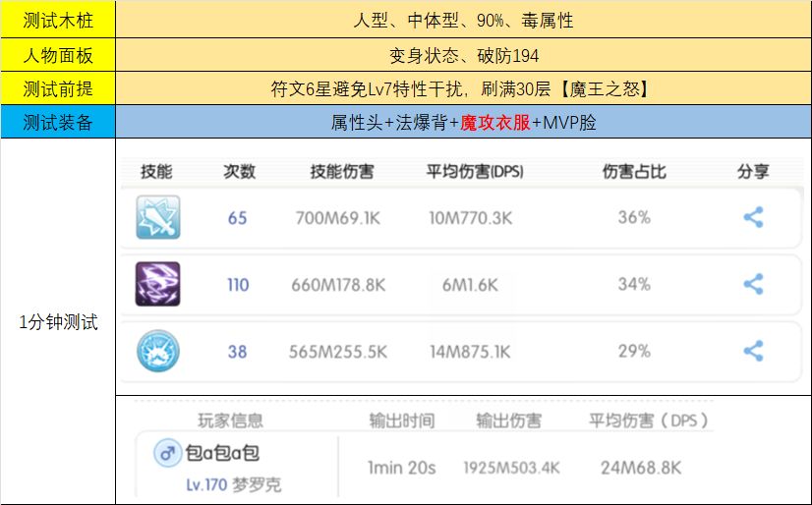Click the 符文6星 魔王之怒 condition cell

click(463, 88)
